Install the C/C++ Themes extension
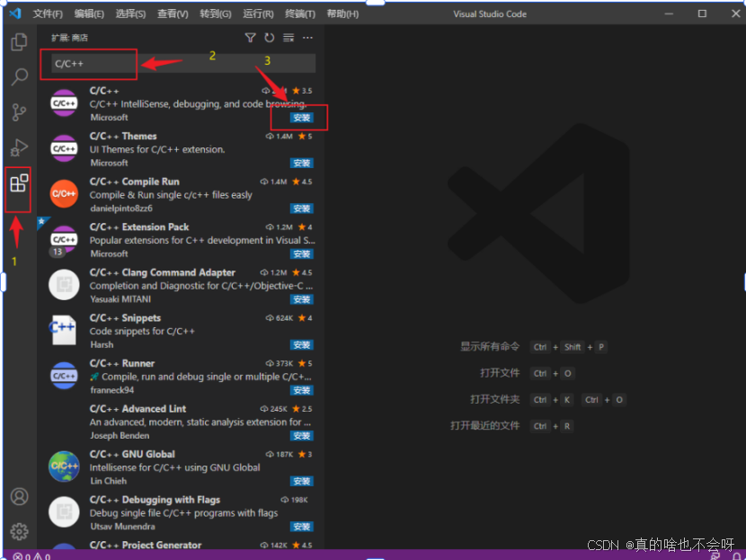The image size is (746, 560). pos(302,164)
